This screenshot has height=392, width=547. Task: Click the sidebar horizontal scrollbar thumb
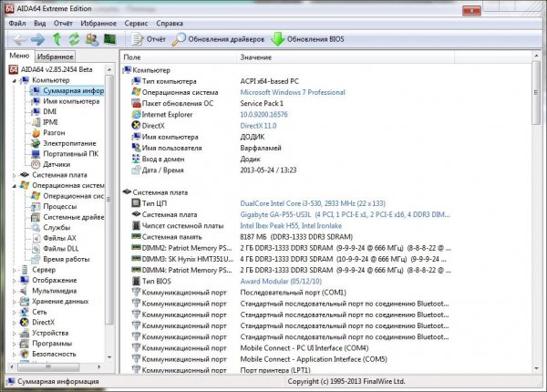[x=48, y=366]
